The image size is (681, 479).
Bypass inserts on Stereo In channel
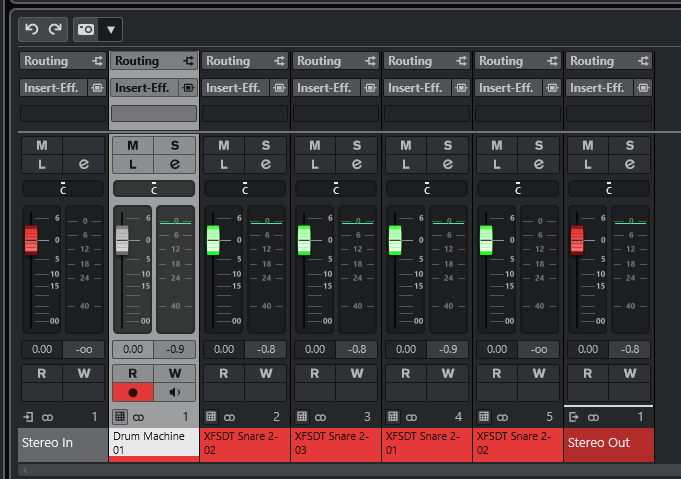pyautogui.click(x=97, y=88)
